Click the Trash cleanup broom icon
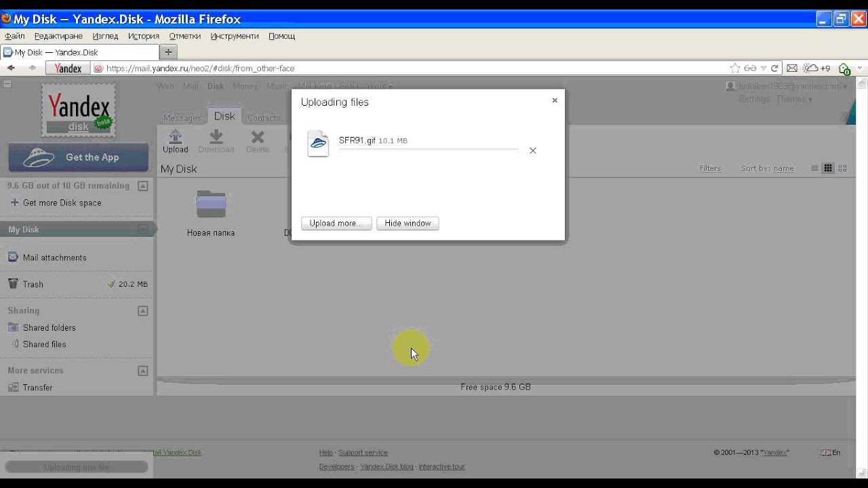Screen dimensions: 868x488 pyautogui.click(x=111, y=284)
